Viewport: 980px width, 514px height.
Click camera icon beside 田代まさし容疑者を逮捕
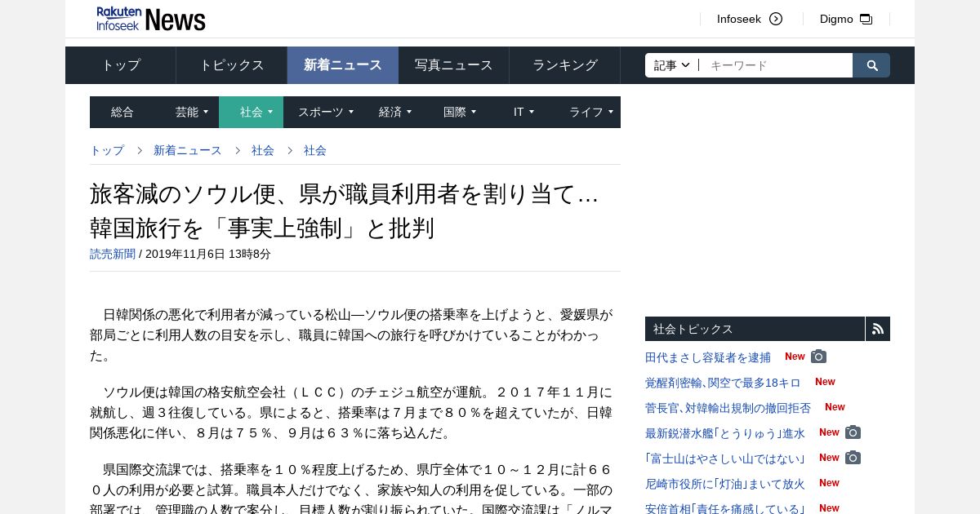(x=818, y=357)
